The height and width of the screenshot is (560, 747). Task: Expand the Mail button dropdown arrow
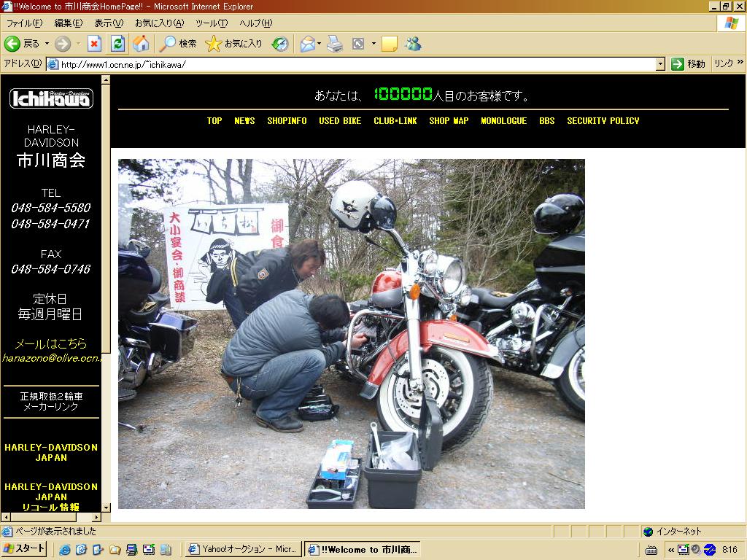click(319, 44)
